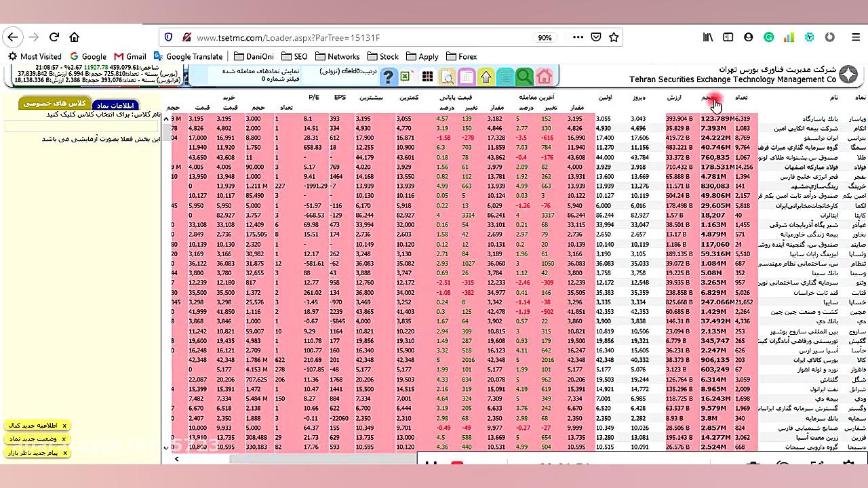The height and width of the screenshot is (488, 868).
Task: Open the Most Visited bookmark
Action: pyautogui.click(x=35, y=57)
